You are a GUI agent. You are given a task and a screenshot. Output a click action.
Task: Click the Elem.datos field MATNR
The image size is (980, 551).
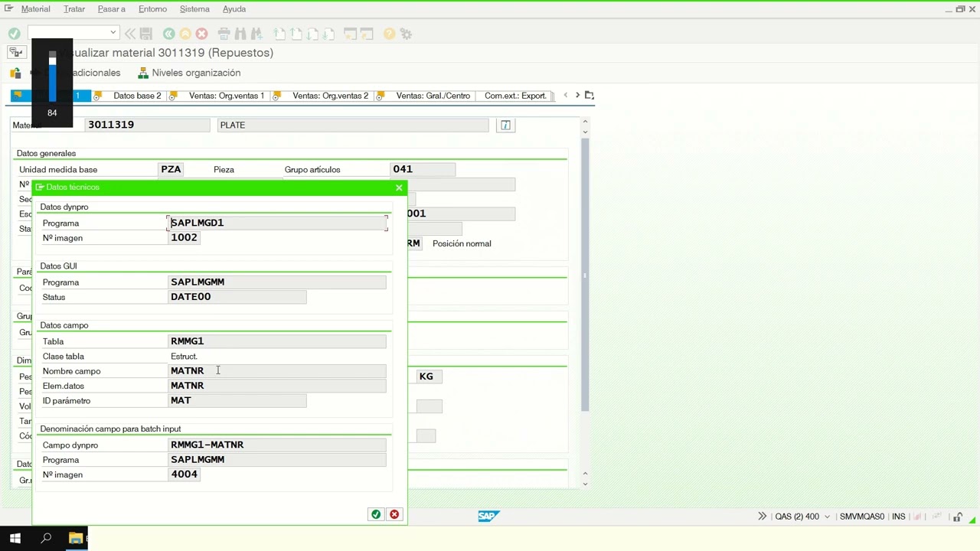click(277, 386)
